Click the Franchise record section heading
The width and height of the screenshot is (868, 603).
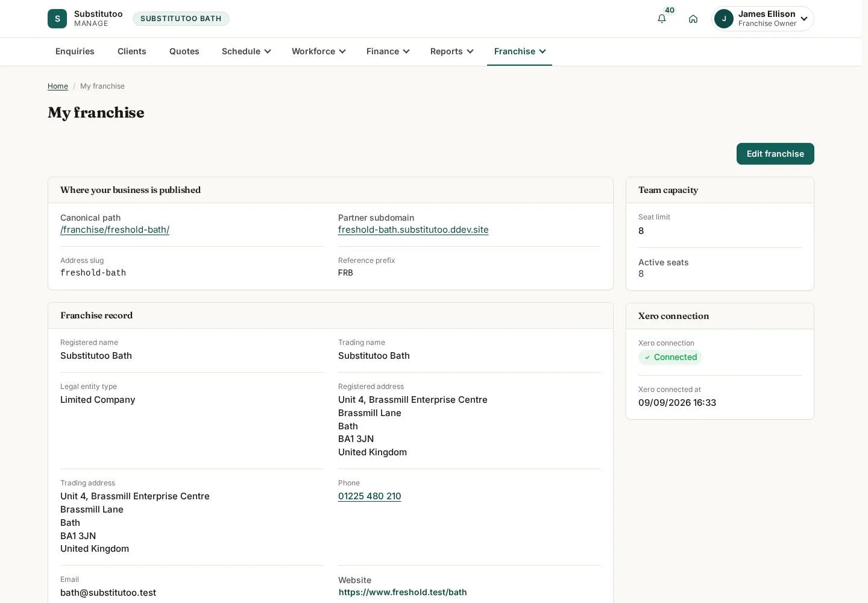coord(96,315)
